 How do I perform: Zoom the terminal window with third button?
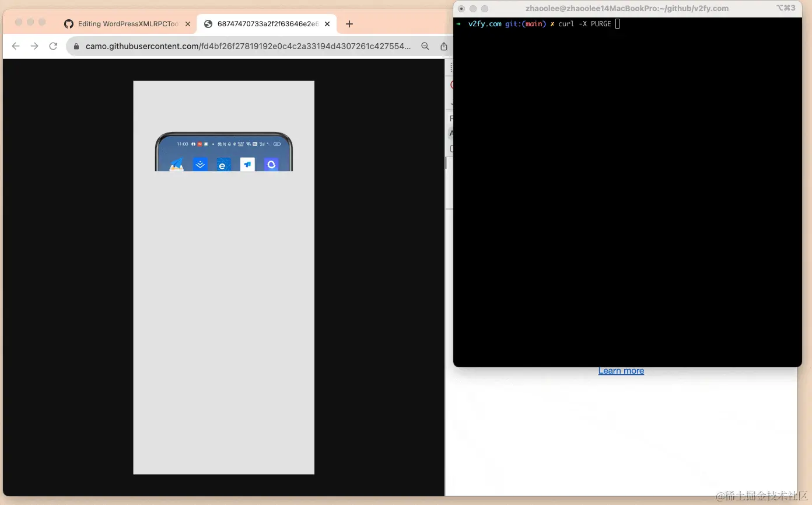point(485,9)
